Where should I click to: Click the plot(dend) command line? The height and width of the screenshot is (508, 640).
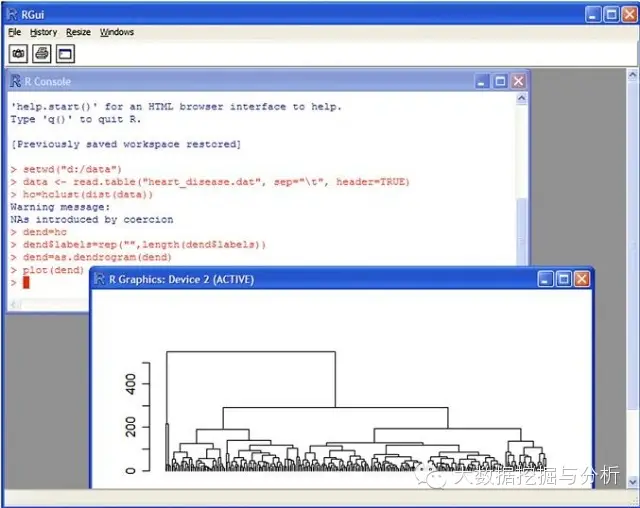(x=47, y=270)
